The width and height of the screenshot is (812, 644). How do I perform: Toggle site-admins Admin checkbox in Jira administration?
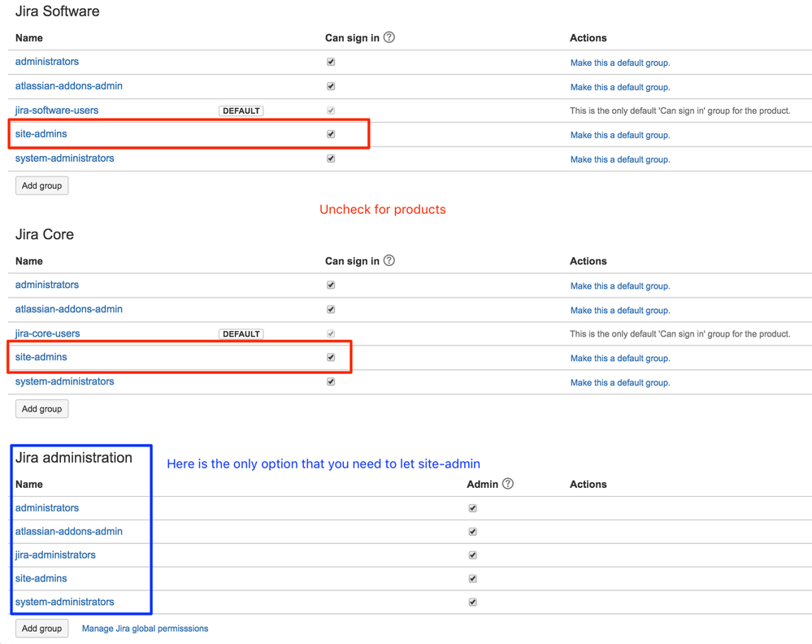[473, 579]
